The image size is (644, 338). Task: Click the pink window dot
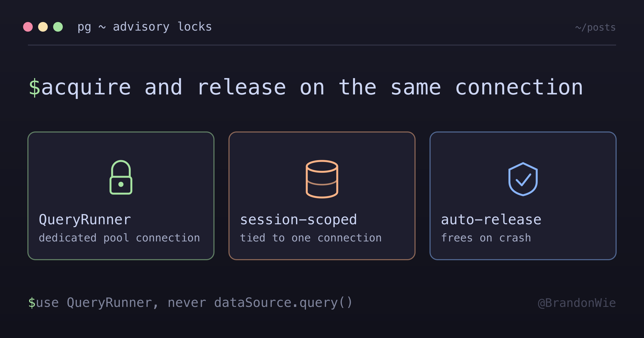coord(28,27)
